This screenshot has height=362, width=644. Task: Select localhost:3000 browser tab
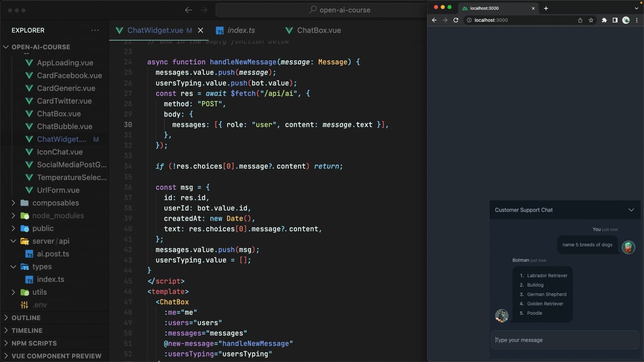click(x=498, y=8)
